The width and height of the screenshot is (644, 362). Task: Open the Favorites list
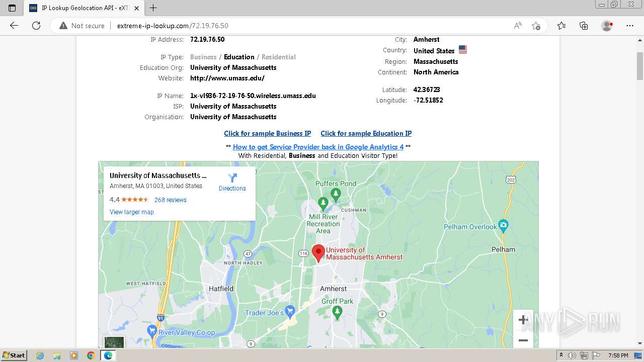click(x=561, y=26)
